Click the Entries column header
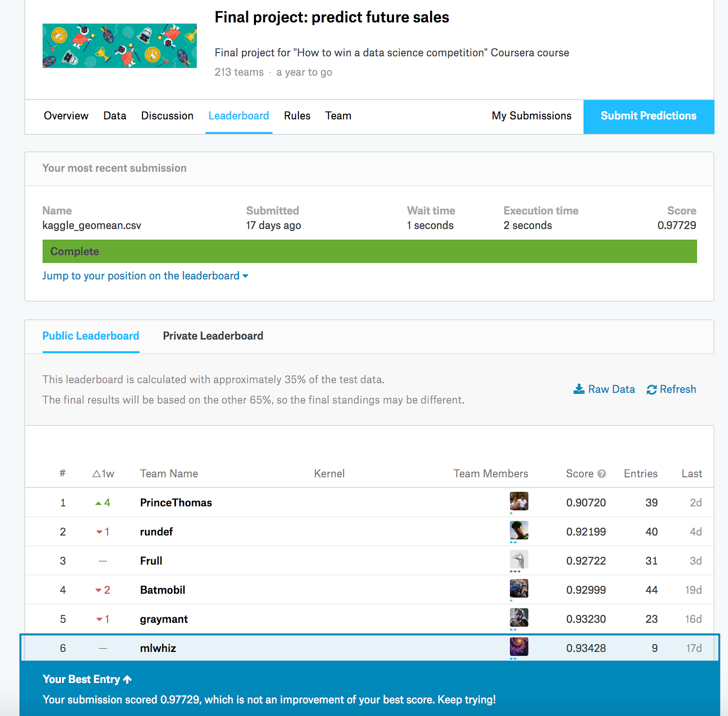 click(641, 474)
